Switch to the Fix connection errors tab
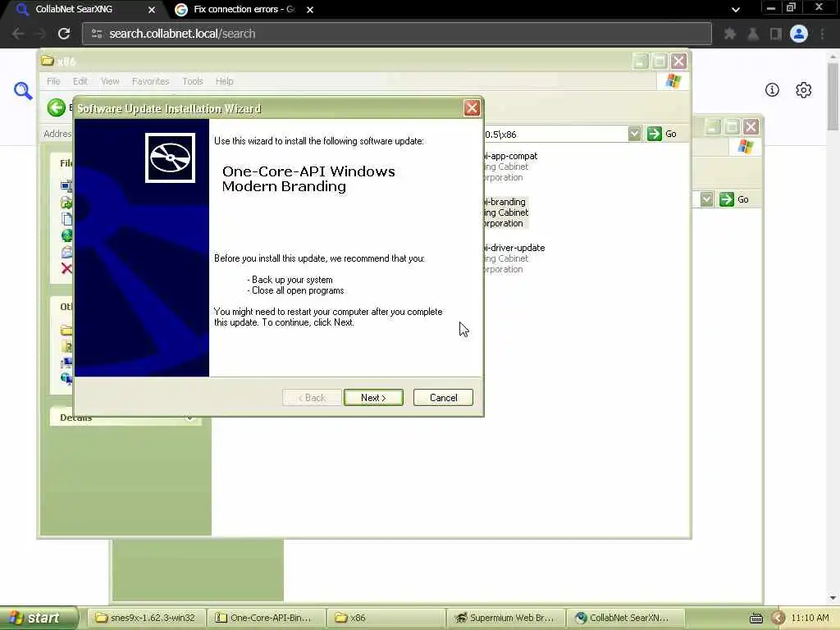The image size is (840, 630). [244, 9]
